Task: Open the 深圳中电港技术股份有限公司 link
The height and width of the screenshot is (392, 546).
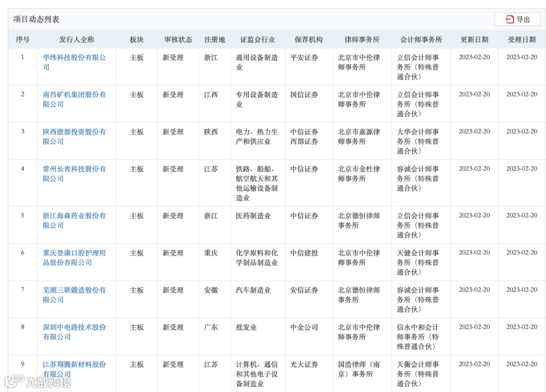Action: (x=74, y=332)
